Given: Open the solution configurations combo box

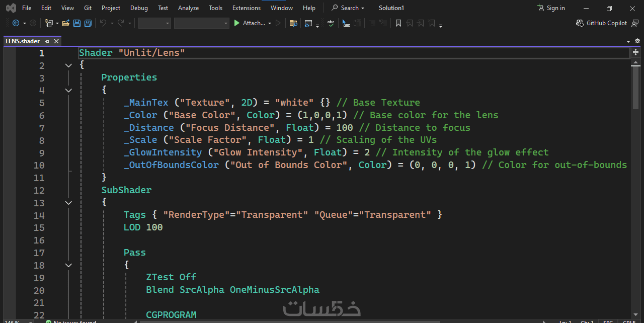Looking at the screenshot, I should (154, 23).
